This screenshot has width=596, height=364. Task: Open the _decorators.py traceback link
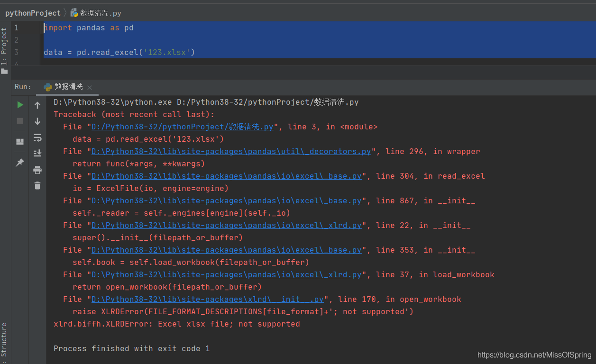pyautogui.click(x=231, y=151)
